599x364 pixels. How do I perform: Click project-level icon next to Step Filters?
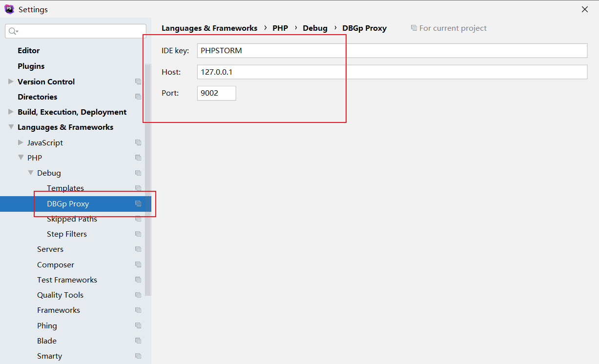tap(138, 234)
